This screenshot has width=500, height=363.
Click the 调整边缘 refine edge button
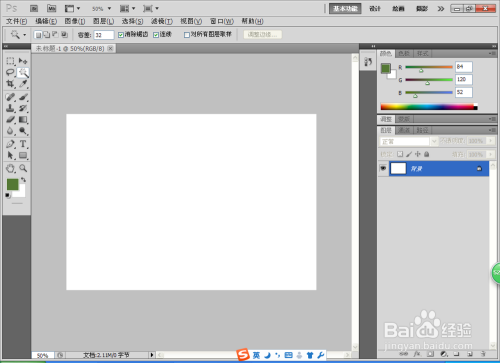(x=262, y=34)
